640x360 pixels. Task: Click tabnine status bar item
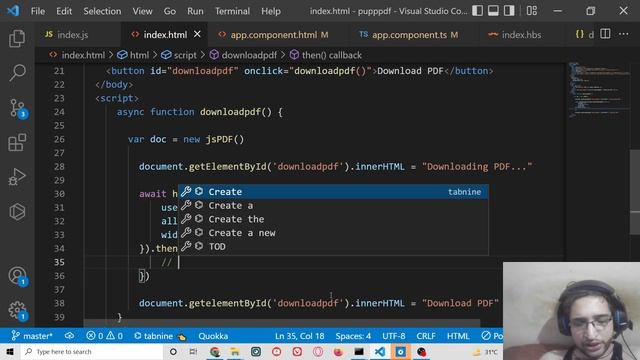pyautogui.click(x=160, y=336)
